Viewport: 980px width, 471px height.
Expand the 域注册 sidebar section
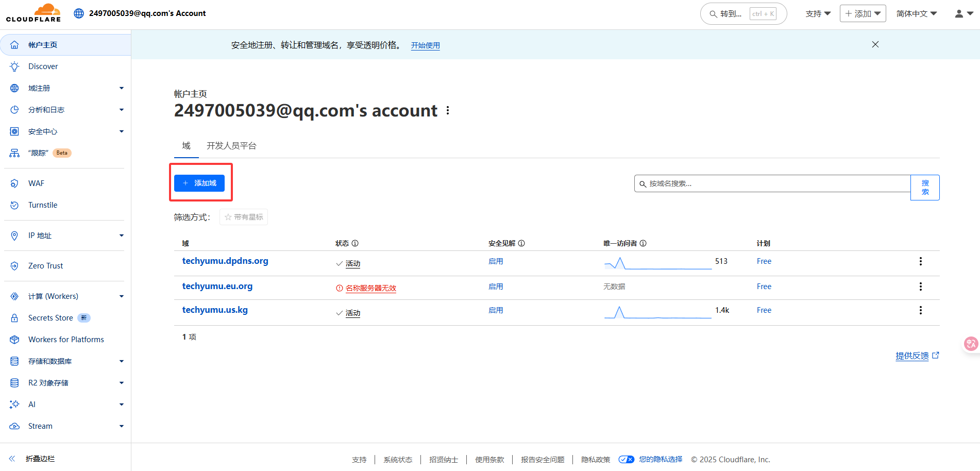click(x=67, y=88)
